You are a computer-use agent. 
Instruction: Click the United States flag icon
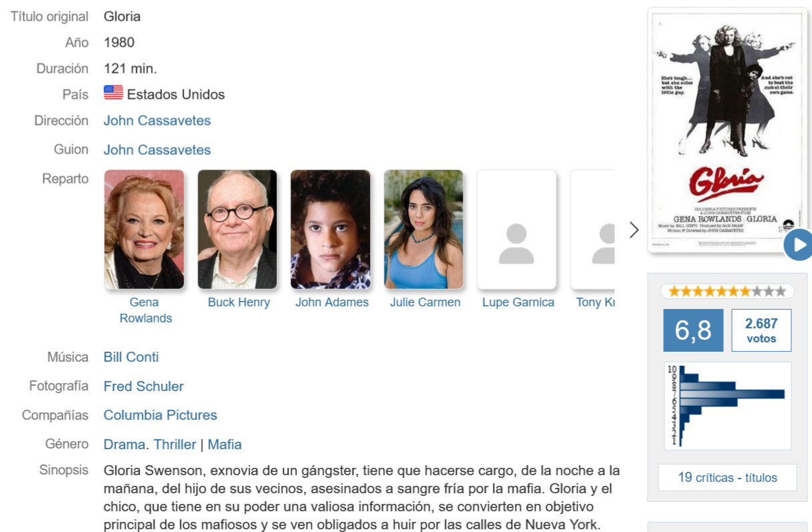(114, 93)
